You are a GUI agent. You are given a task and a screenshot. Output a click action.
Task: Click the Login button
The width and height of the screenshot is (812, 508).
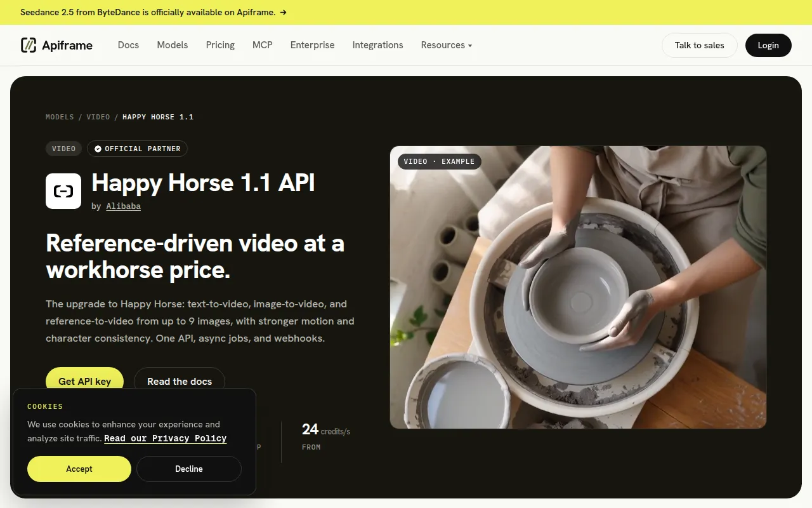tap(768, 45)
